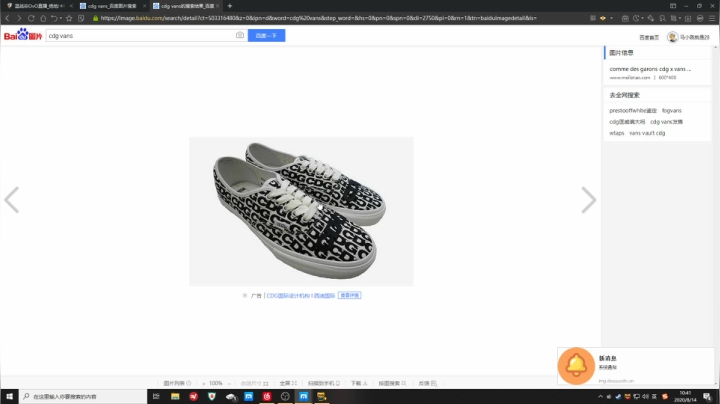The height and width of the screenshot is (404, 720).
Task: Search related term 'vans vault cdg'
Action: (x=647, y=133)
